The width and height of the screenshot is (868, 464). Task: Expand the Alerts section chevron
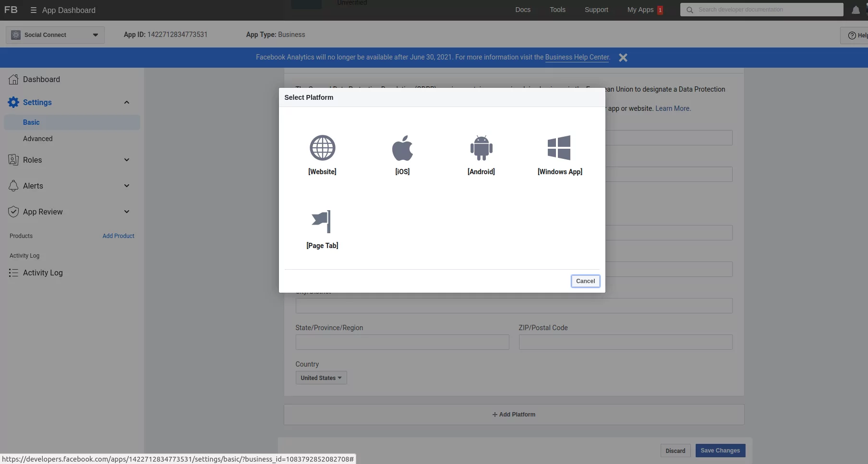click(x=127, y=186)
